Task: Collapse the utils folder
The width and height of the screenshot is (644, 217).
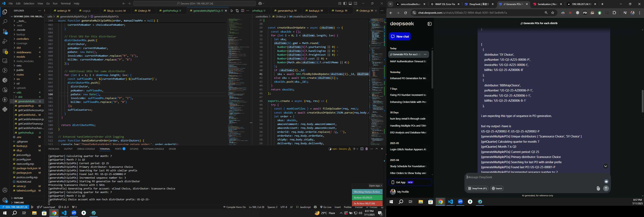Action: [19, 92]
